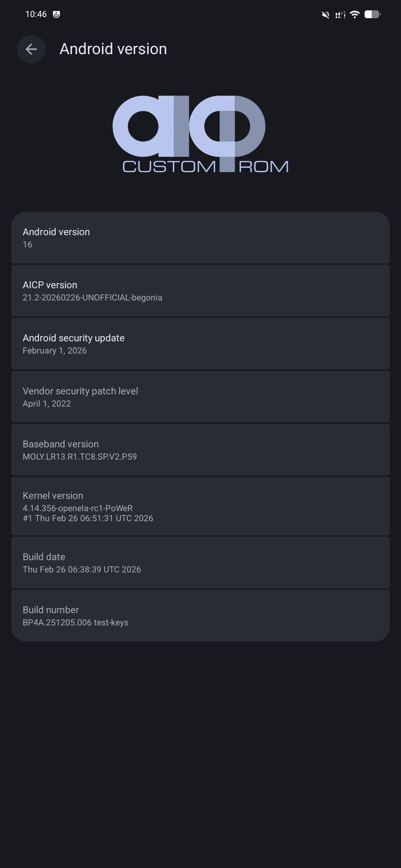
Task: Tap the kernel timestamp line "#1 Thu Feb 26"
Action: [x=88, y=518]
